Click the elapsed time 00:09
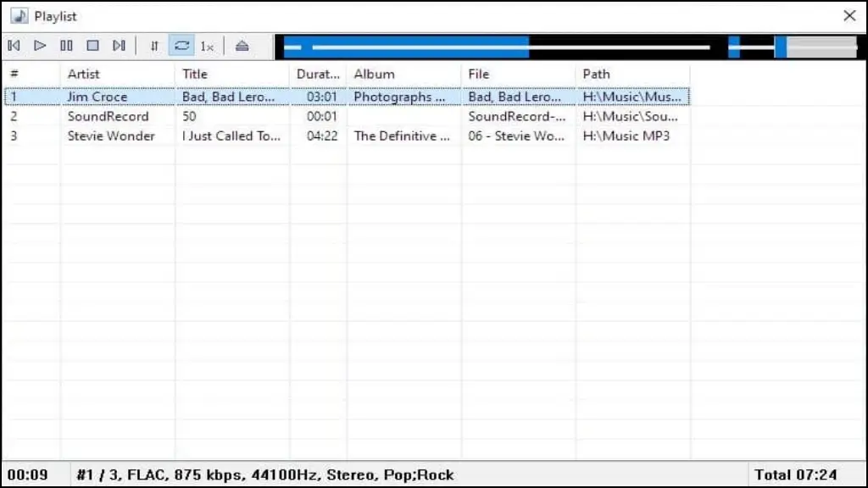The width and height of the screenshot is (868, 488). [28, 474]
